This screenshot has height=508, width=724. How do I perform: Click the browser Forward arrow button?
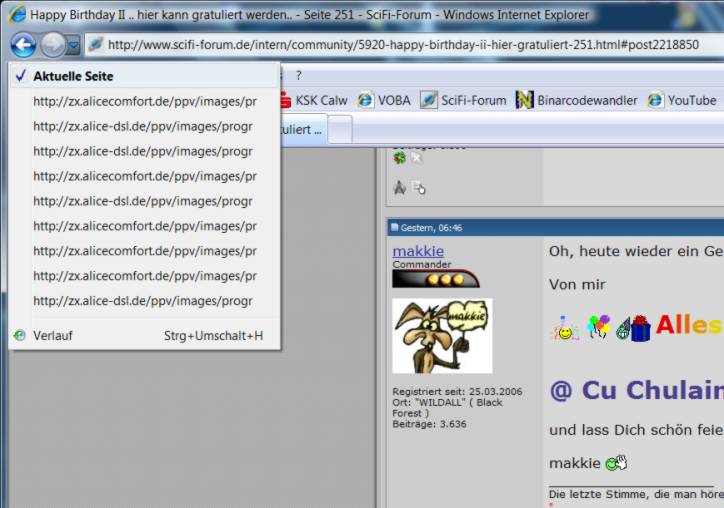51,45
